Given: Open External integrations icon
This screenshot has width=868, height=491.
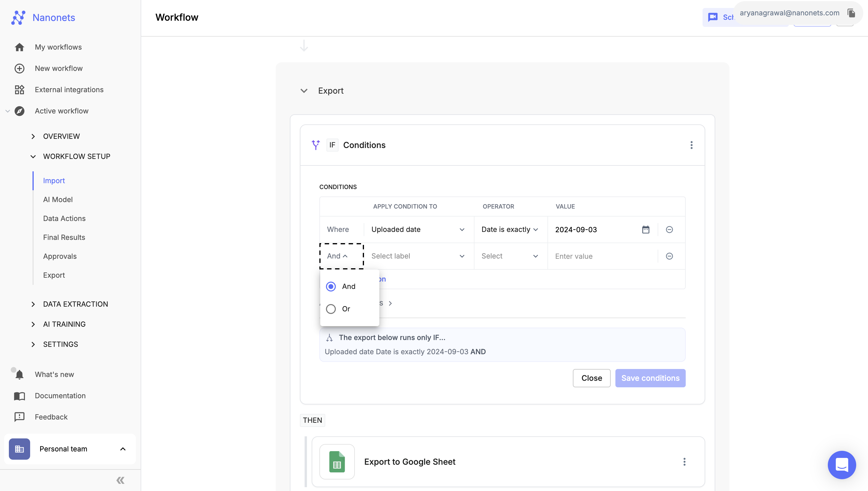Looking at the screenshot, I should click(19, 90).
